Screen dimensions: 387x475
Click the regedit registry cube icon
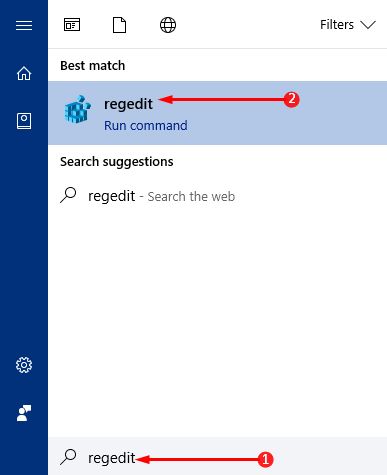77,109
